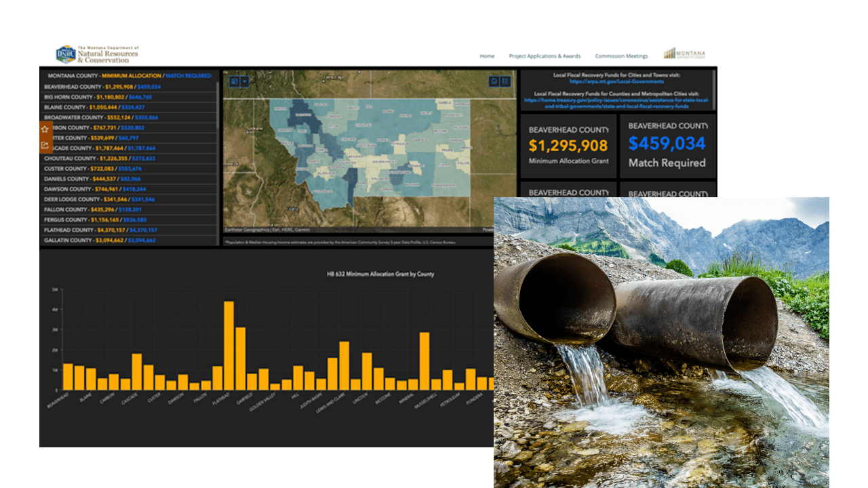Click the HB 632 Minimum Allocation Grant chart title
868x488 pixels.
point(380,274)
